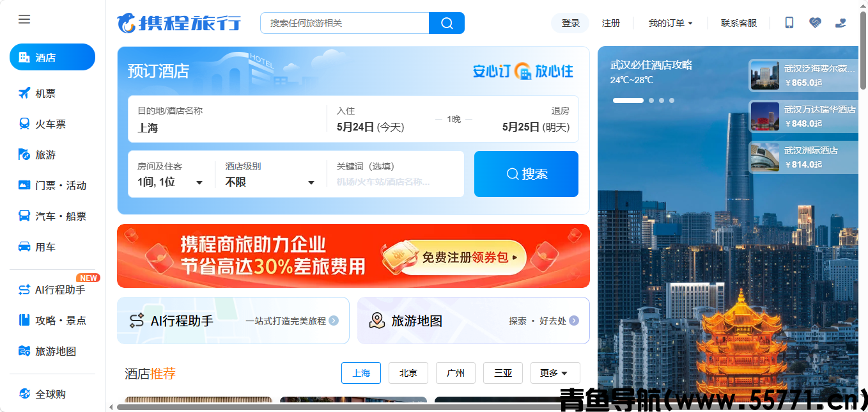The image size is (868, 412).
Task: Click the ticket picture icon beside 门票・活动
Action: click(x=24, y=186)
